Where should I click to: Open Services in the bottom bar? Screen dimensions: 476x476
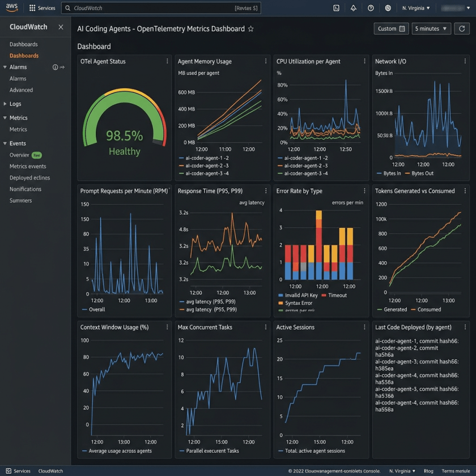18,471
